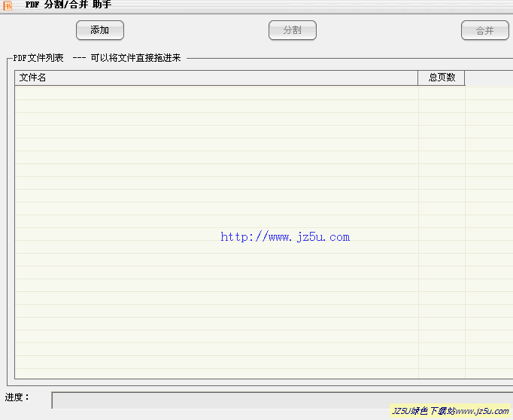Click the 总页数 column header
Screen dimensions: 513x420
pyautogui.click(x=442, y=78)
